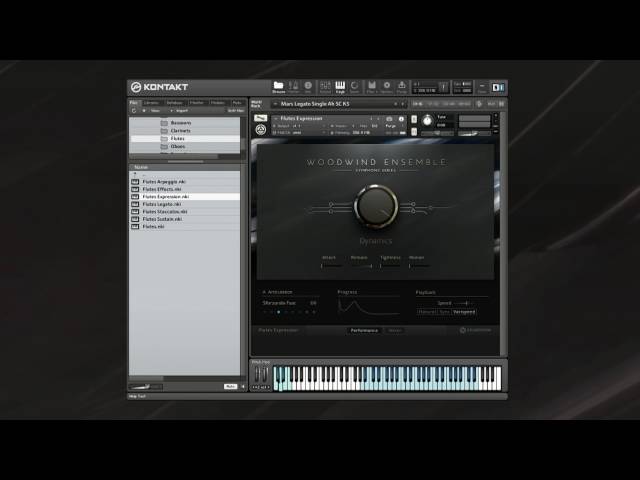640x480 pixels.
Task: Open the multi rack name dropdown arrow
Action: 275,104
